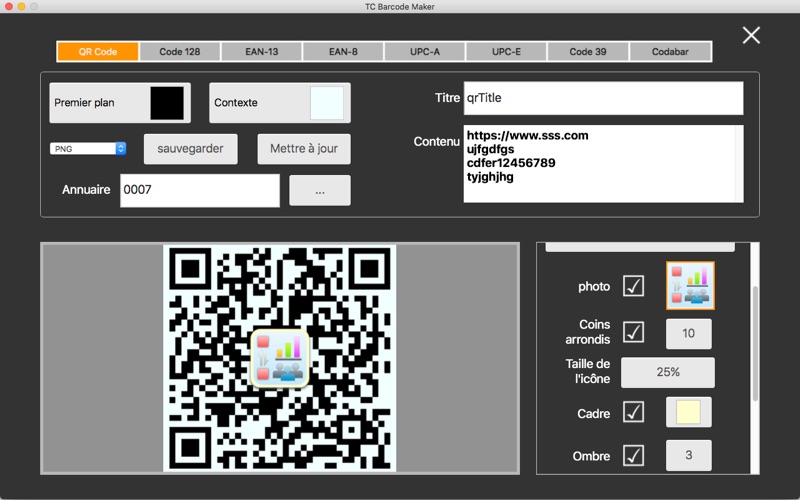Click the Premier plan label button

click(120, 103)
